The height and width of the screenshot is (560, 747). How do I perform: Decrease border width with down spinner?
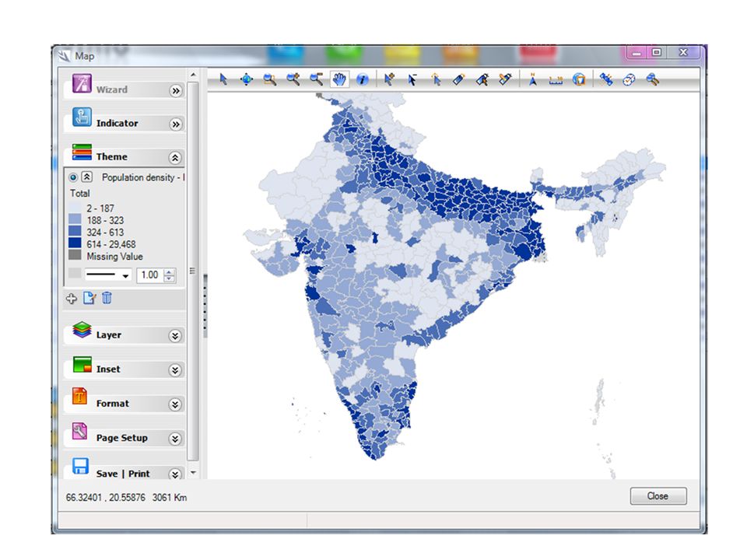169,278
